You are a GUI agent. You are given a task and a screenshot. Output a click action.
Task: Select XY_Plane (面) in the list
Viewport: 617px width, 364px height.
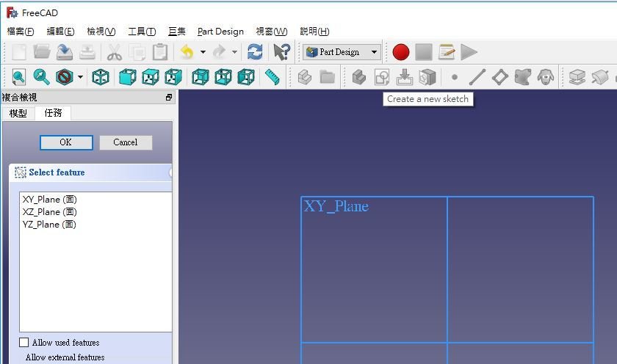pos(95,200)
